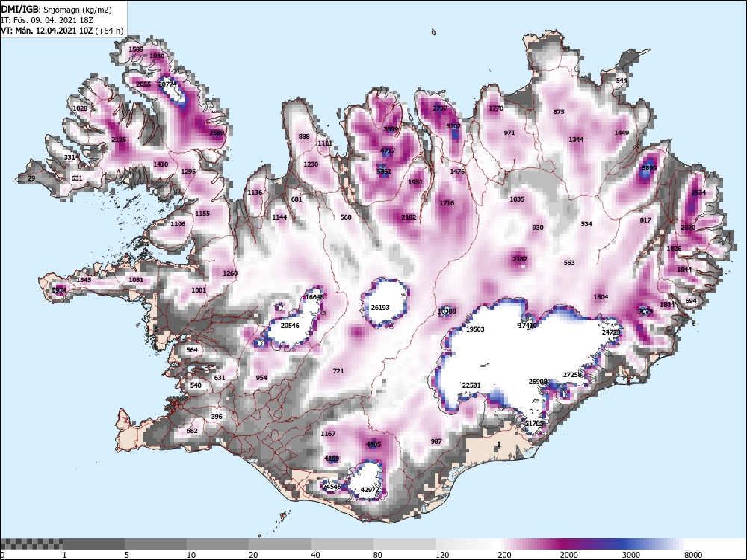Click the 22531 label on large glacier
Viewport: 747px width, 560px height.
click(471, 385)
